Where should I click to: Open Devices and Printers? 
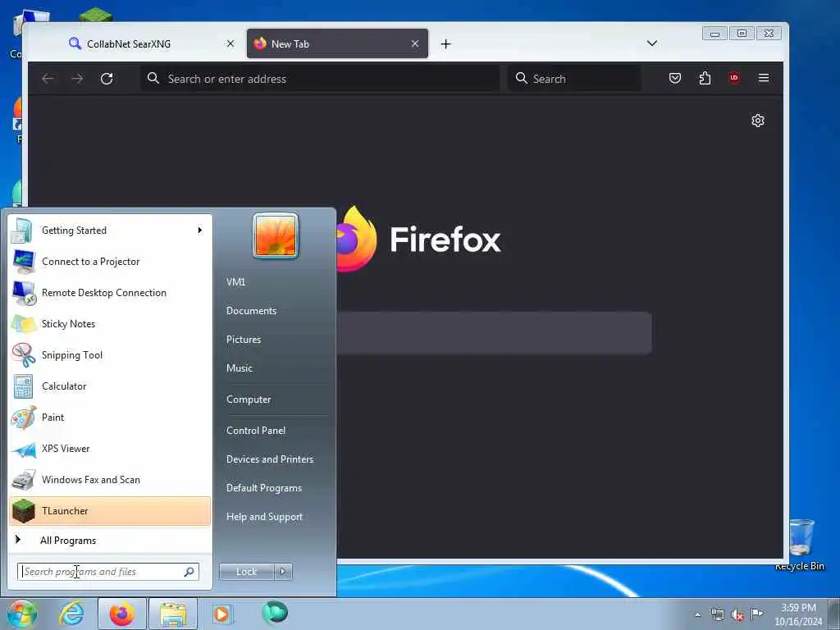point(269,459)
